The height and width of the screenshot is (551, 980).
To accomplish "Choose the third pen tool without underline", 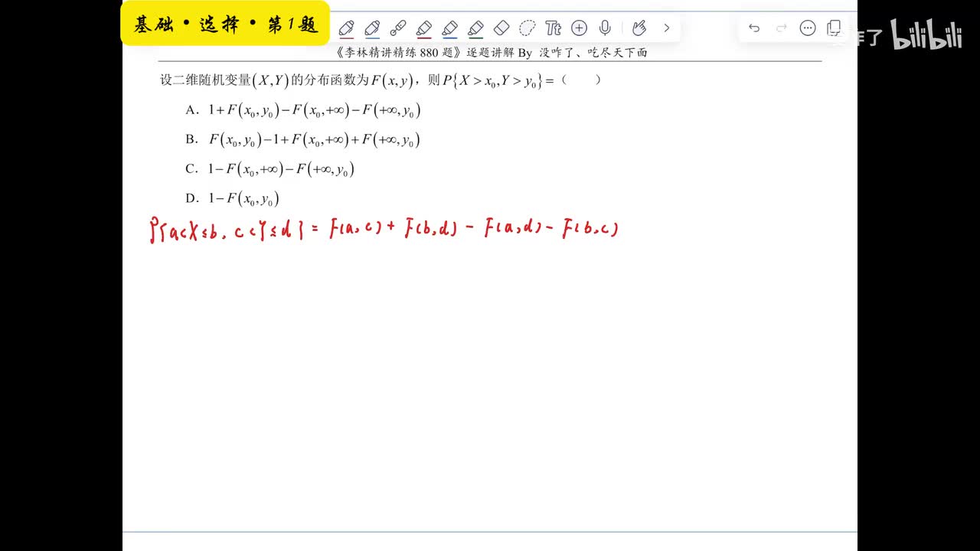I will 398,28.
